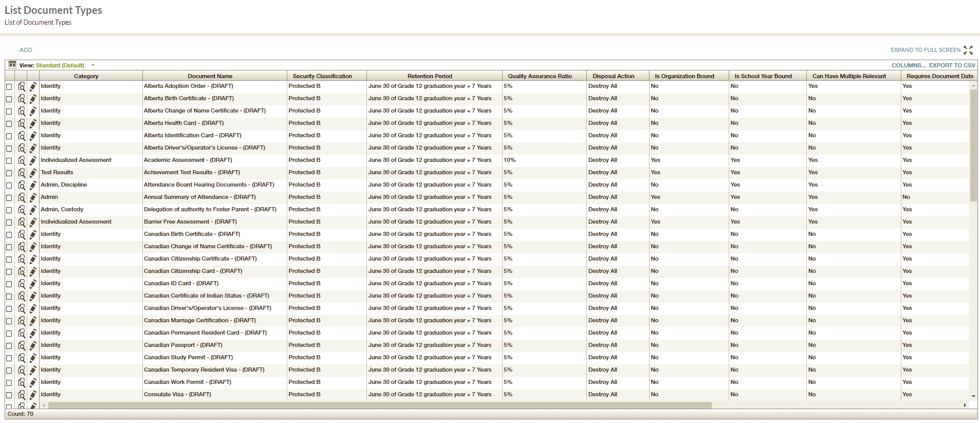Viewport: 980px width, 423px height.
Task: Check the box for Alberta Health Card
Action: click(x=9, y=124)
